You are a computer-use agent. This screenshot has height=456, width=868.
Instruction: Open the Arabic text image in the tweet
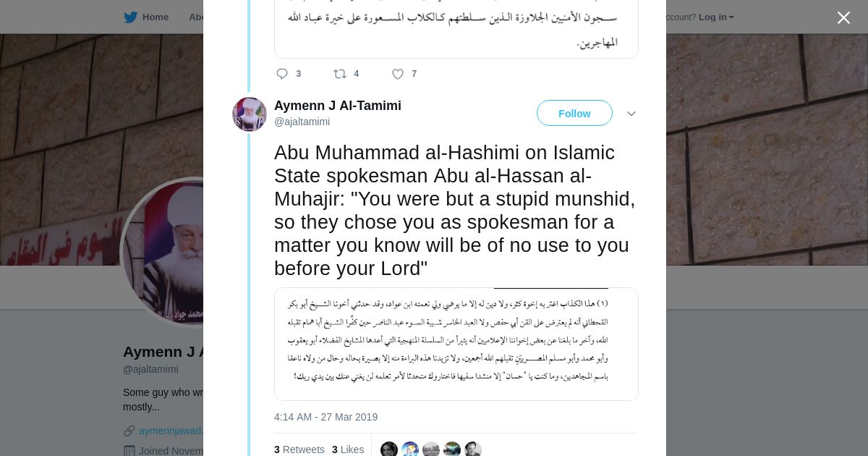click(x=456, y=344)
